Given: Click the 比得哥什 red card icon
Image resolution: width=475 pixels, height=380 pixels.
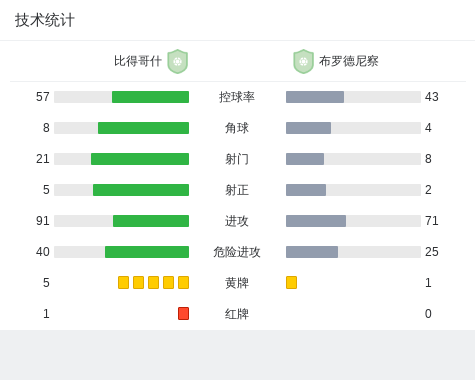Looking at the screenshot, I should (183, 313).
